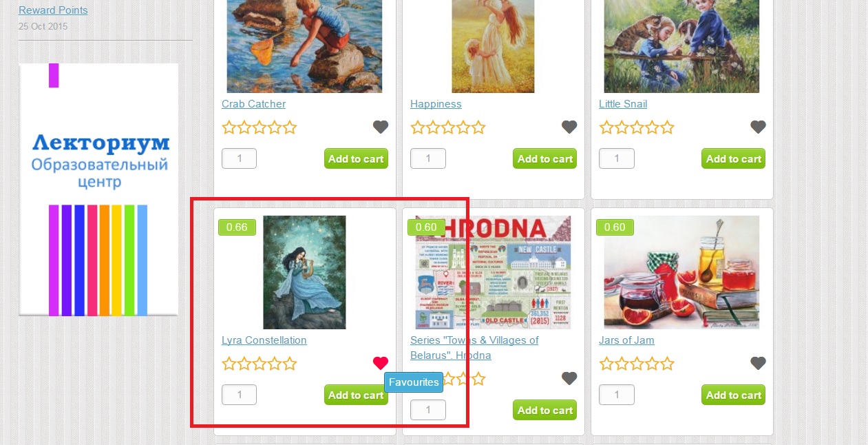Screen dimensions: 868x445
Task: Toggle favourite heart for Jars of Jam
Action: [x=758, y=363]
